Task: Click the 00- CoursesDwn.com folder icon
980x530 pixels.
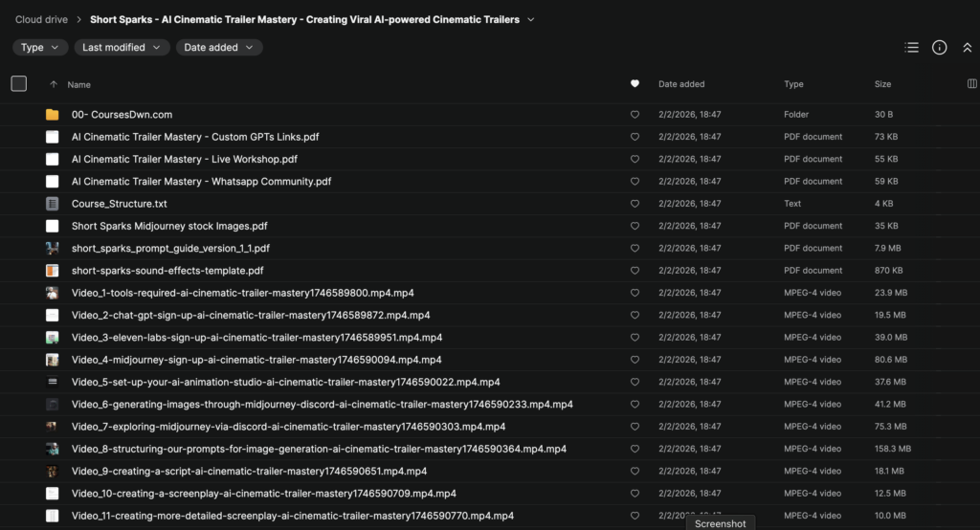Action: [53, 115]
